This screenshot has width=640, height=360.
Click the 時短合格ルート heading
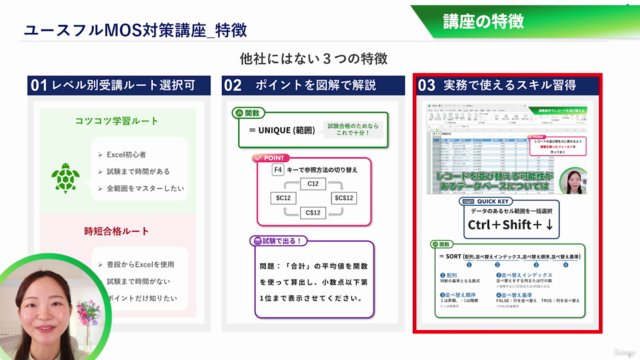(x=116, y=231)
